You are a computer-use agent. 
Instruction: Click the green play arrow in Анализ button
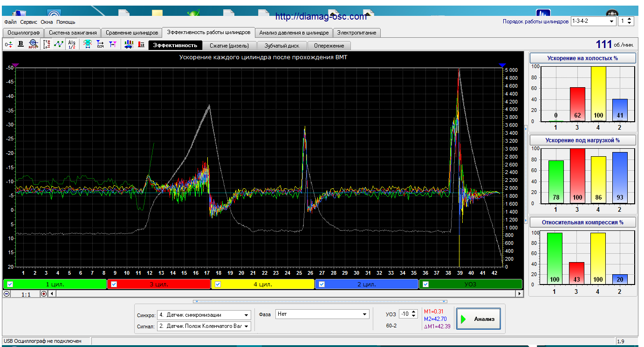point(464,319)
